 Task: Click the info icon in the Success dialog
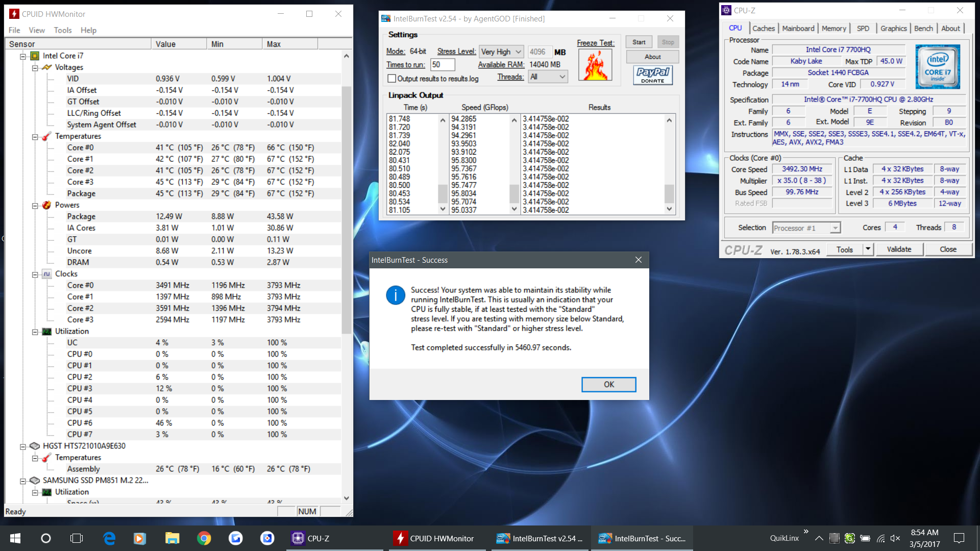pos(396,295)
